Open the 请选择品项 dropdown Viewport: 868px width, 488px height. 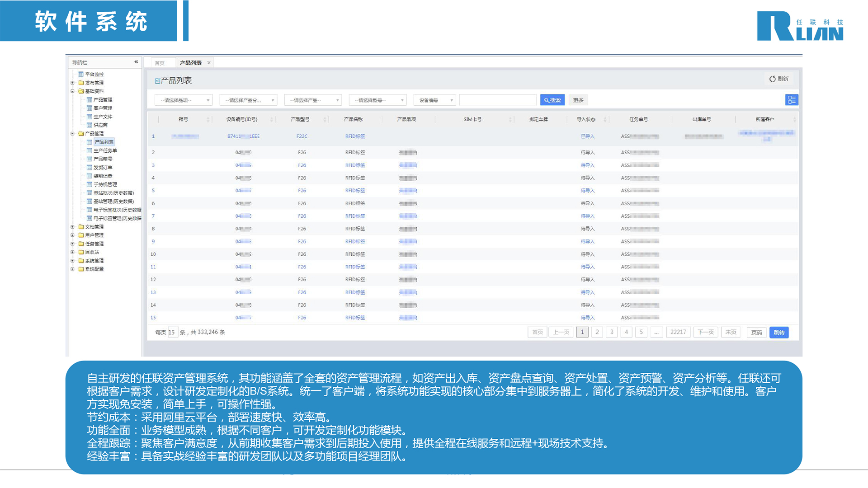tap(183, 100)
